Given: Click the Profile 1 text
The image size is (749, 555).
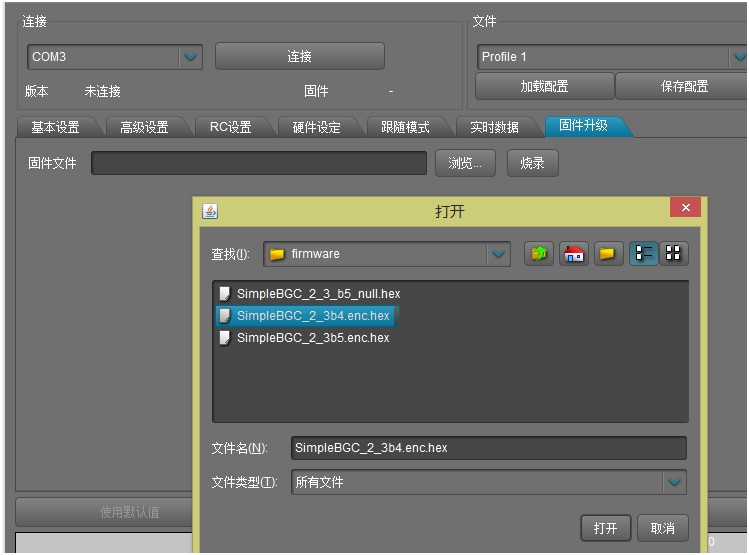Looking at the screenshot, I should (504, 57).
